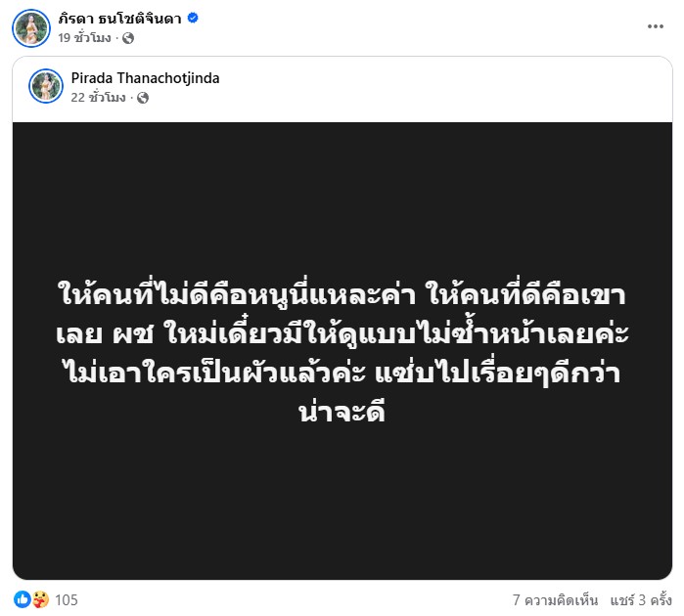Open the 7 ความคิดเห็น comments
The height and width of the screenshot is (616, 684).
point(555,600)
